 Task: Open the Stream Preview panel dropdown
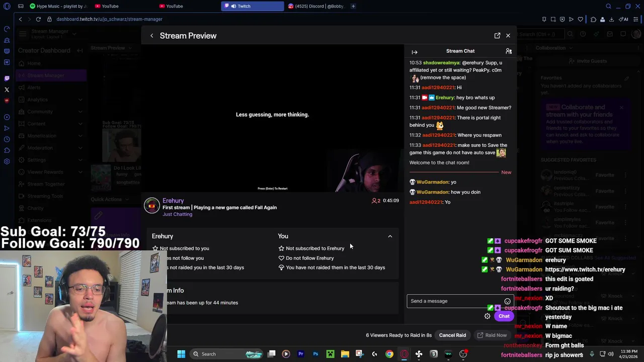coord(130,48)
